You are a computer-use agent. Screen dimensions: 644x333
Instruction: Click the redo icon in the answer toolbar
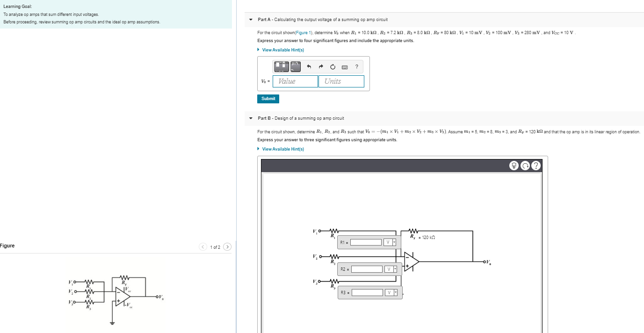pyautogui.click(x=321, y=66)
